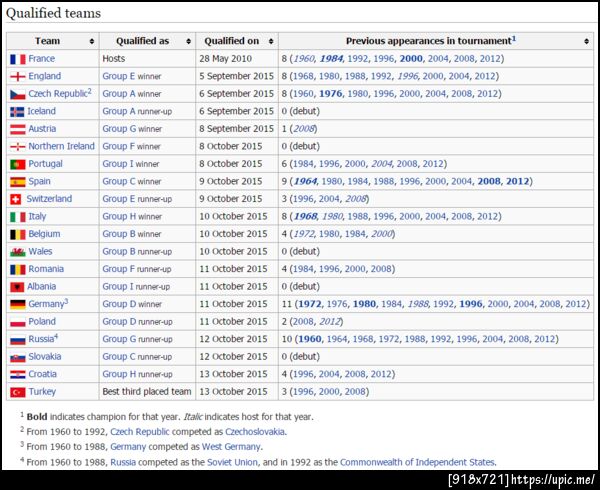This screenshot has width=600, height=490.
Task: Click the Iceland flag icon
Action: (17, 112)
